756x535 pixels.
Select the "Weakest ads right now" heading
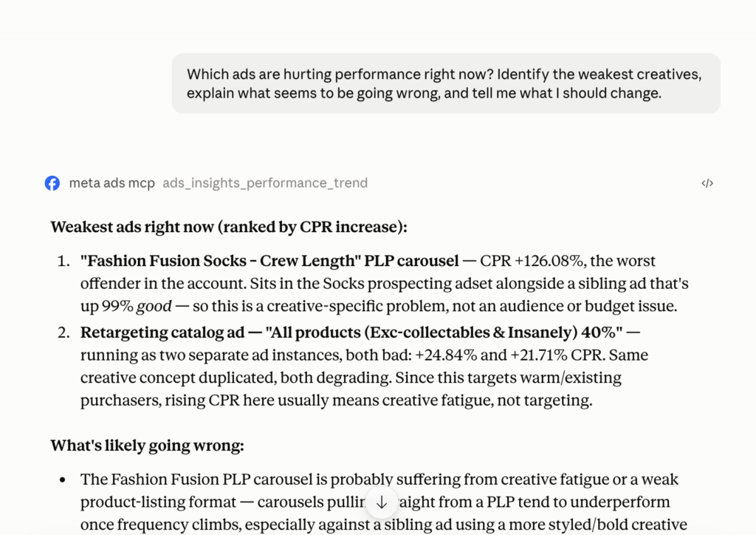tap(131, 227)
